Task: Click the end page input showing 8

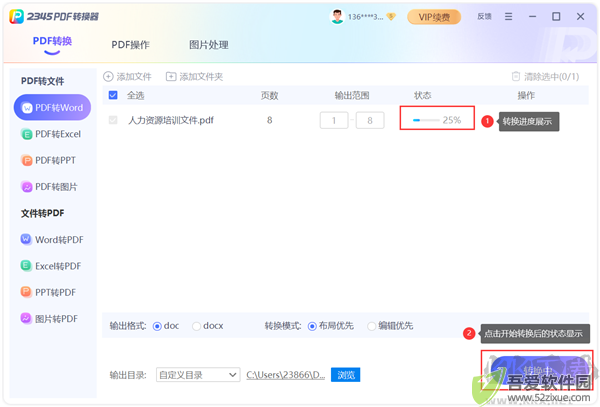Action: (370, 120)
